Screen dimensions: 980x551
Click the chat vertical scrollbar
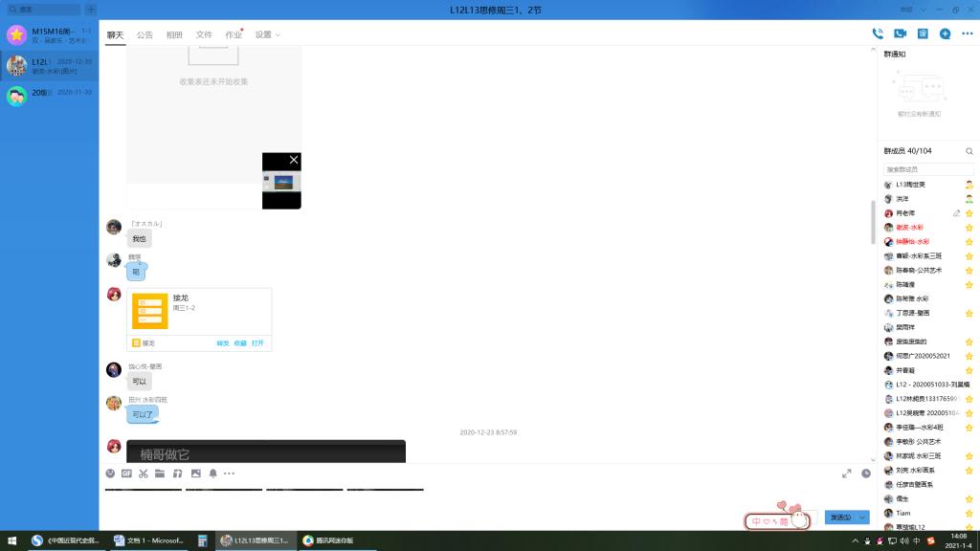(872, 222)
